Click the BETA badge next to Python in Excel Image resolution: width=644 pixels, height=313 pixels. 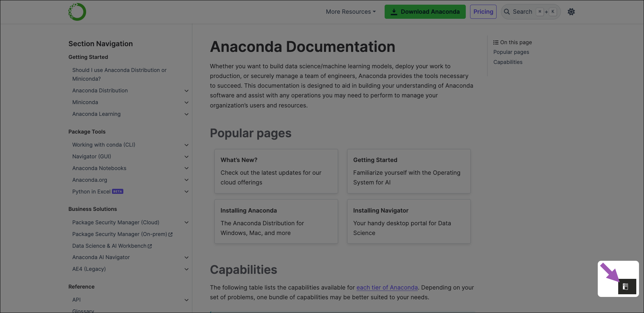118,191
